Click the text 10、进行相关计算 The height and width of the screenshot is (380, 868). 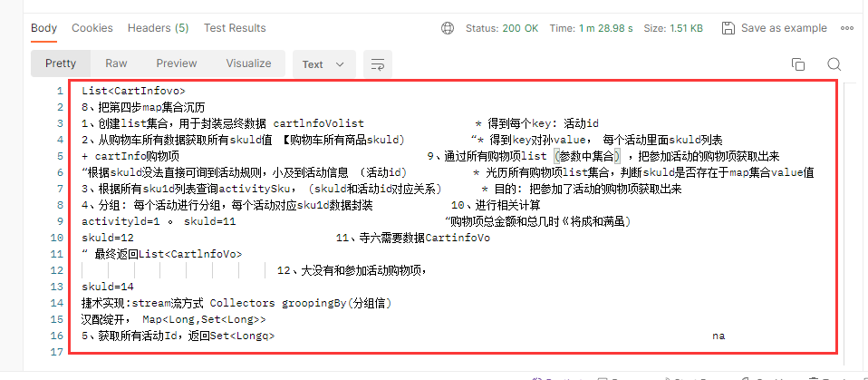496,206
